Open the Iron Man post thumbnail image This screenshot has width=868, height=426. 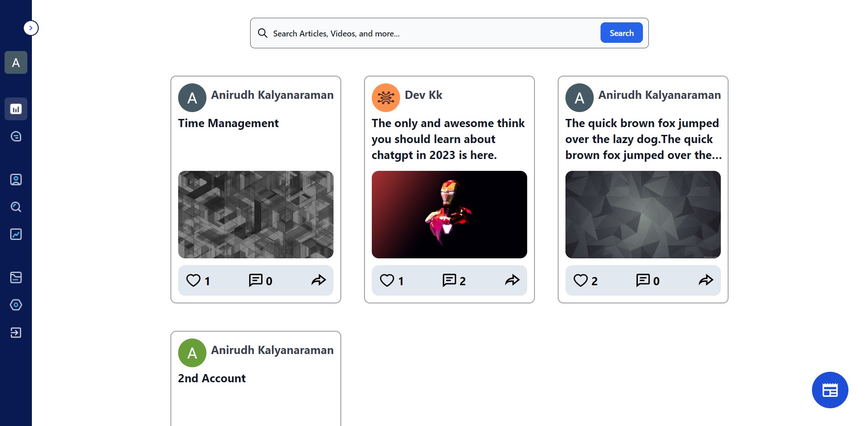449,215
